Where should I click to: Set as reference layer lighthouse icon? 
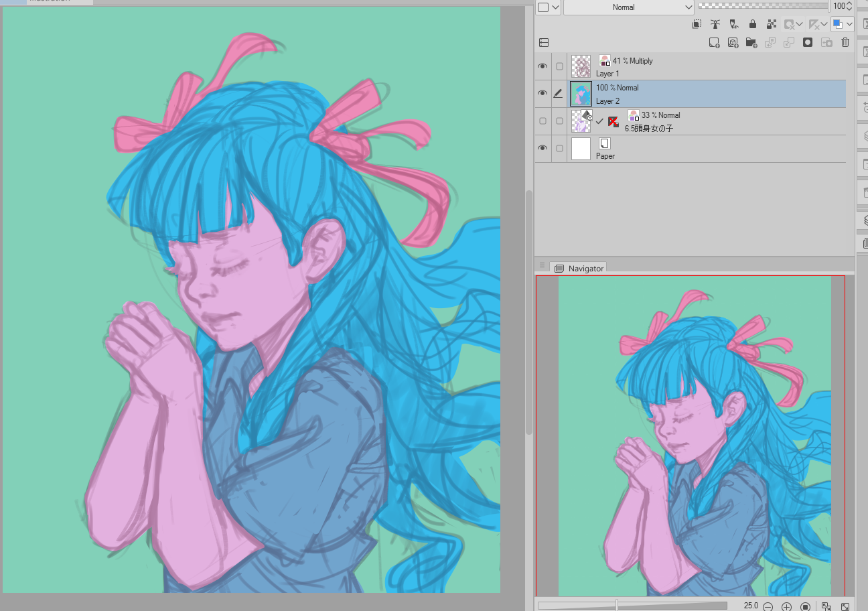(x=715, y=24)
